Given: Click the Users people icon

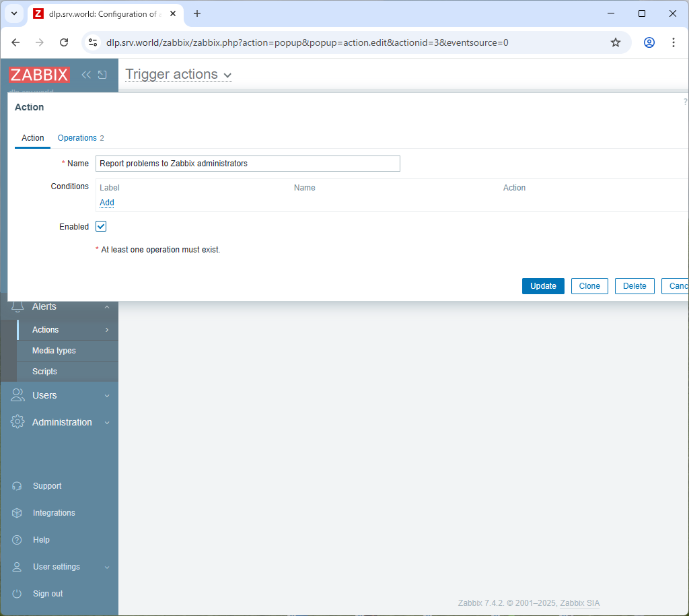Looking at the screenshot, I should pyautogui.click(x=18, y=395).
